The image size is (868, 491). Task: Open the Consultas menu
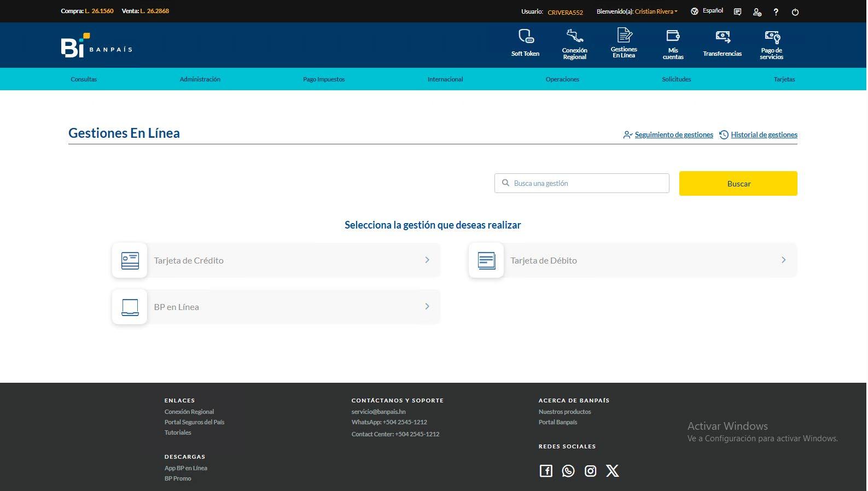[84, 79]
